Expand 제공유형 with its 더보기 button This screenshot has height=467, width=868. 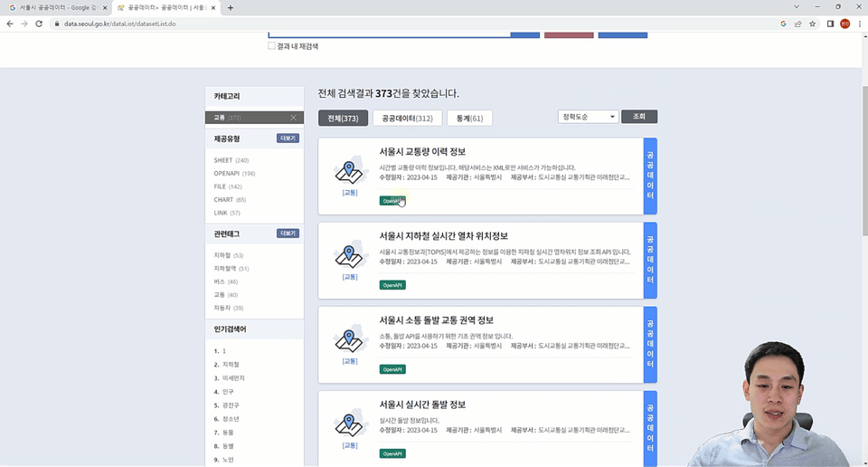coord(288,138)
